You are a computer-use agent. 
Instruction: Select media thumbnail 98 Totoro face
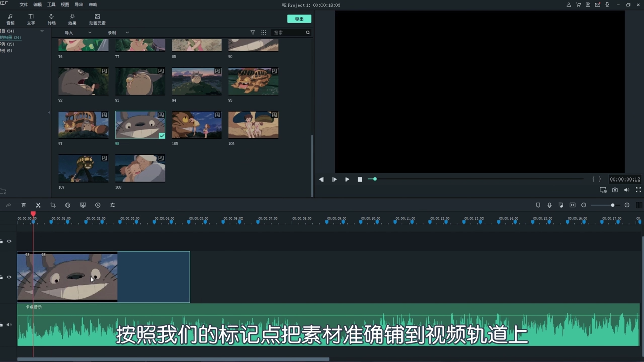140,125
